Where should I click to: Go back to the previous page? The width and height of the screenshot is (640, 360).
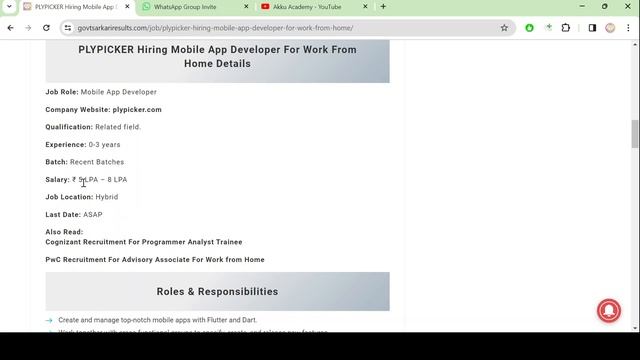(x=11, y=28)
